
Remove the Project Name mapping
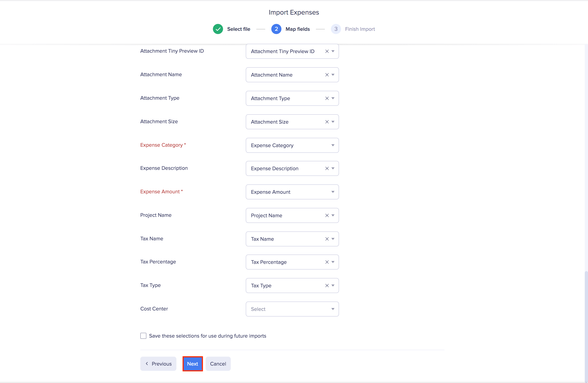pyautogui.click(x=327, y=215)
